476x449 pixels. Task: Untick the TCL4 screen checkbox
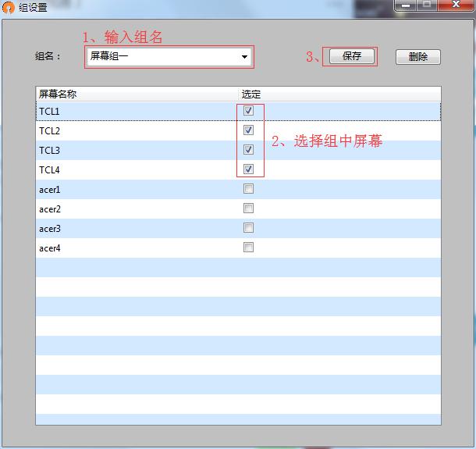point(248,169)
